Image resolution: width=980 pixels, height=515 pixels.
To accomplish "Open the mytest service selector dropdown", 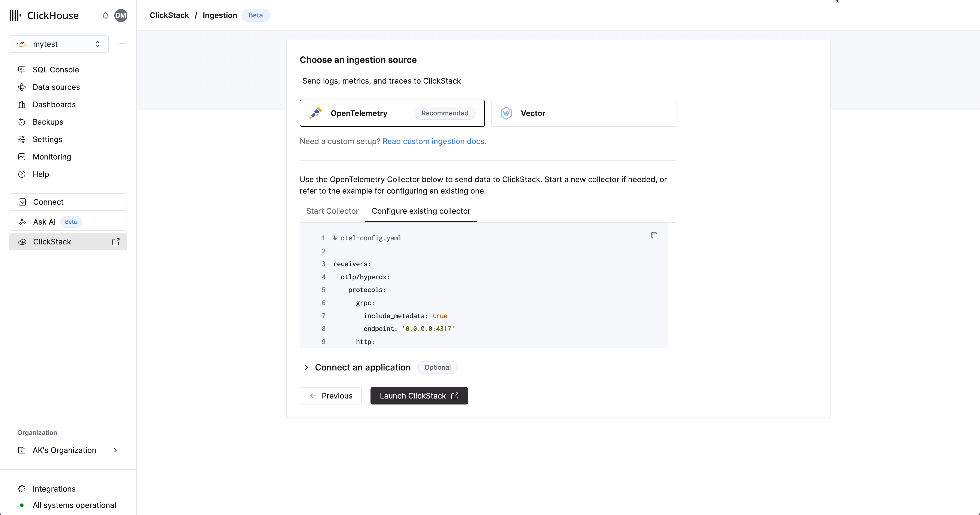I will tap(59, 44).
